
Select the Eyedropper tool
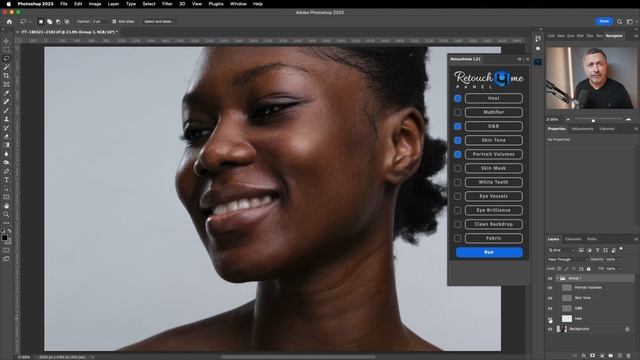(x=6, y=93)
